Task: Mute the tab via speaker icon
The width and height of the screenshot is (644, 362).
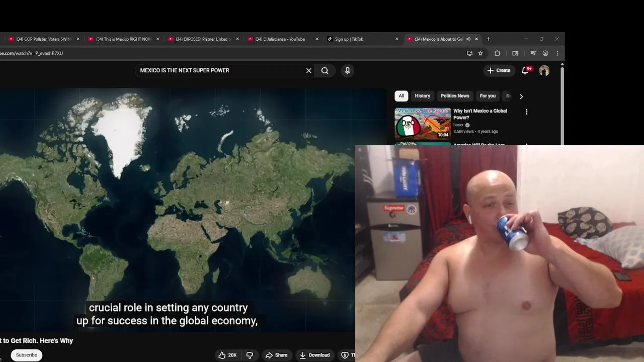Action: point(468,39)
